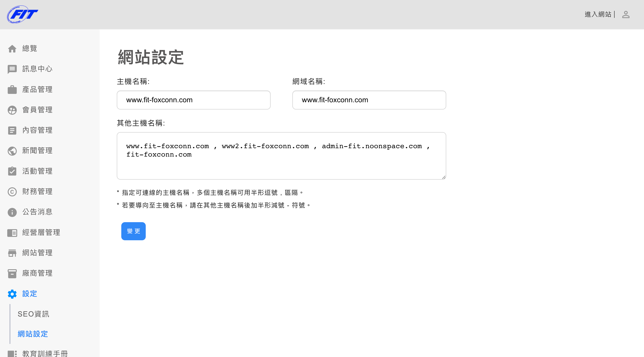
Task: Click the gear icon beside 設定
Action: (x=12, y=294)
